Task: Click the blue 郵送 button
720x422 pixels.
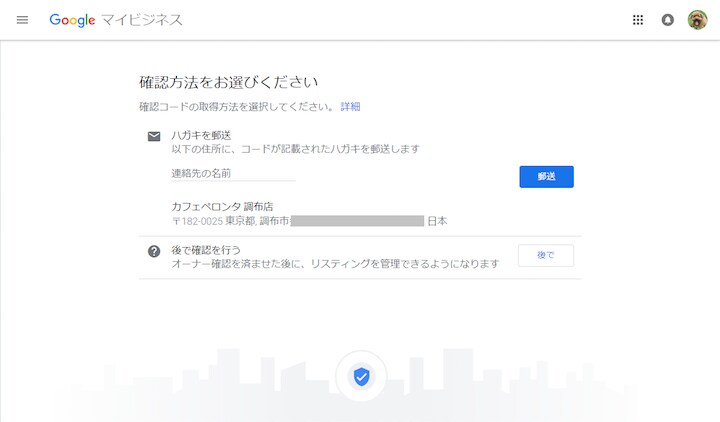Action: (x=546, y=177)
